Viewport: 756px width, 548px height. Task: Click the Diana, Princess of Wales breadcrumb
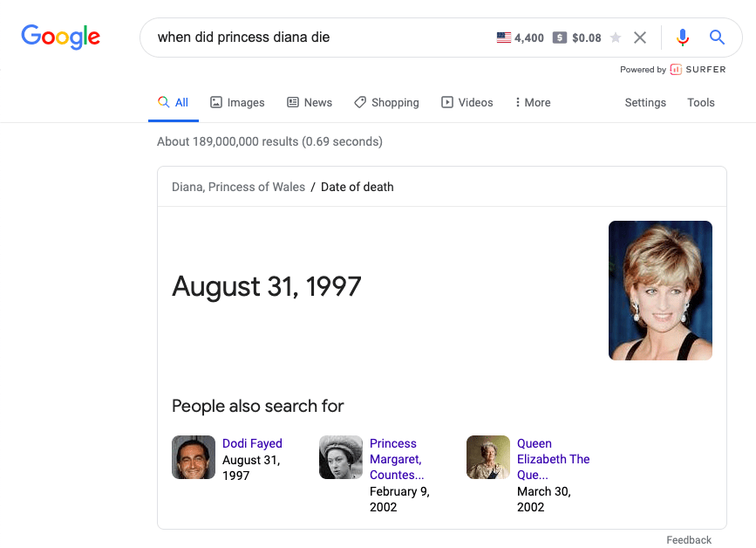tap(238, 187)
